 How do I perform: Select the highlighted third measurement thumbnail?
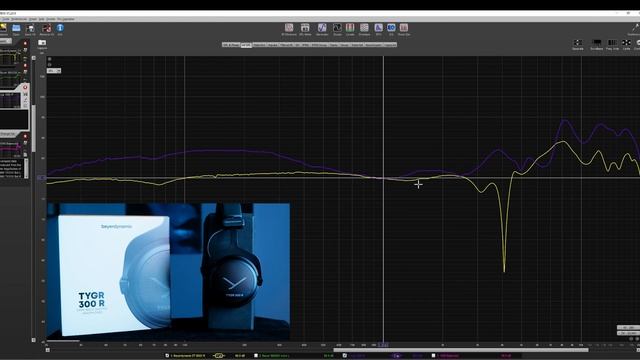(x=11, y=100)
